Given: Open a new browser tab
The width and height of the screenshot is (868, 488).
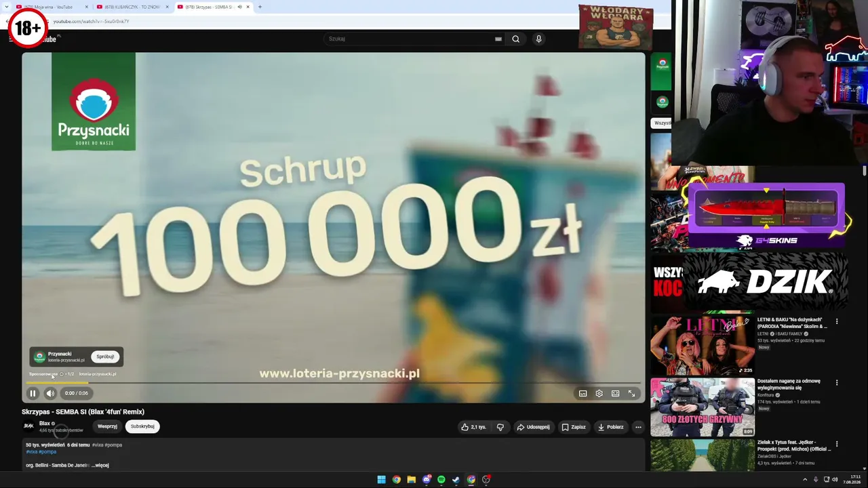Looking at the screenshot, I should 260,7.
